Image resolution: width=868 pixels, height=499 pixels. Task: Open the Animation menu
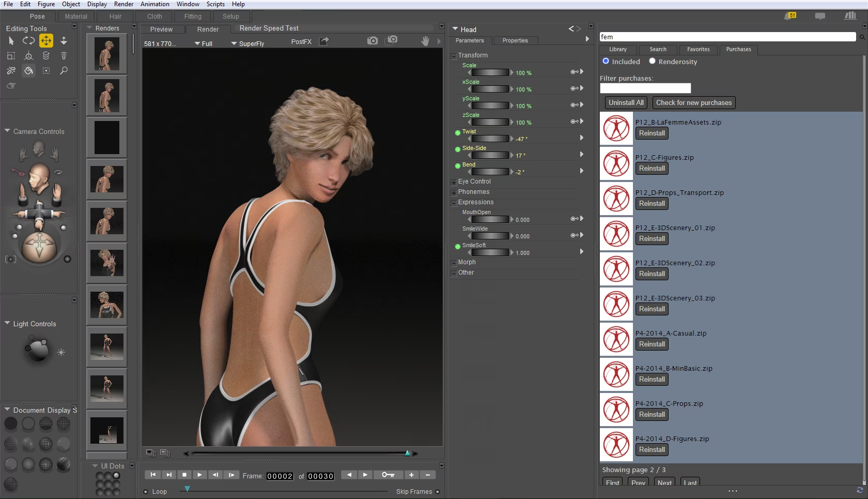[154, 4]
